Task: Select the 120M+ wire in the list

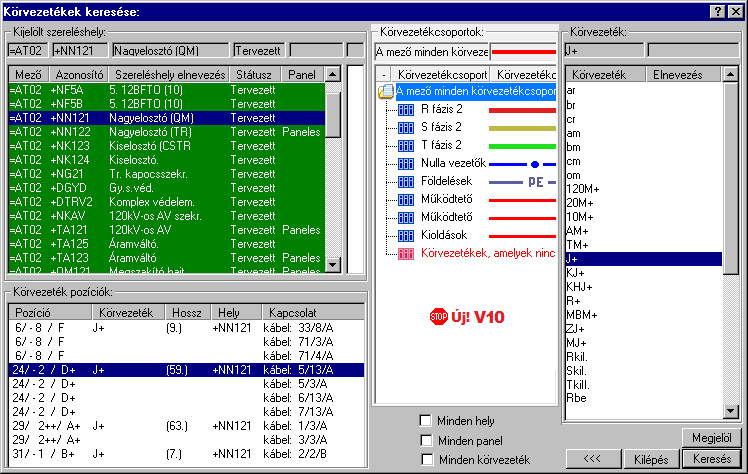Action: pos(644,189)
